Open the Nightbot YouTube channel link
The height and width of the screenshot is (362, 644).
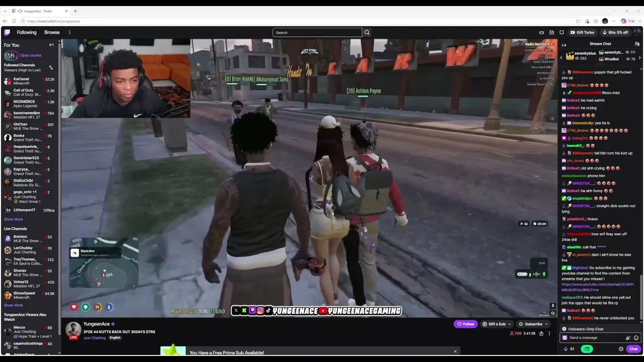point(598,287)
